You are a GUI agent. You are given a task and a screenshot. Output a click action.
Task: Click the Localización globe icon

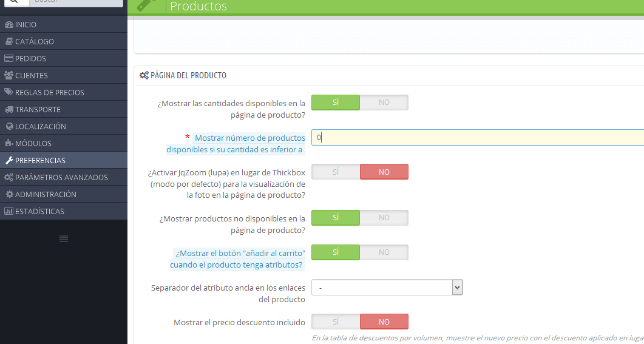9,126
